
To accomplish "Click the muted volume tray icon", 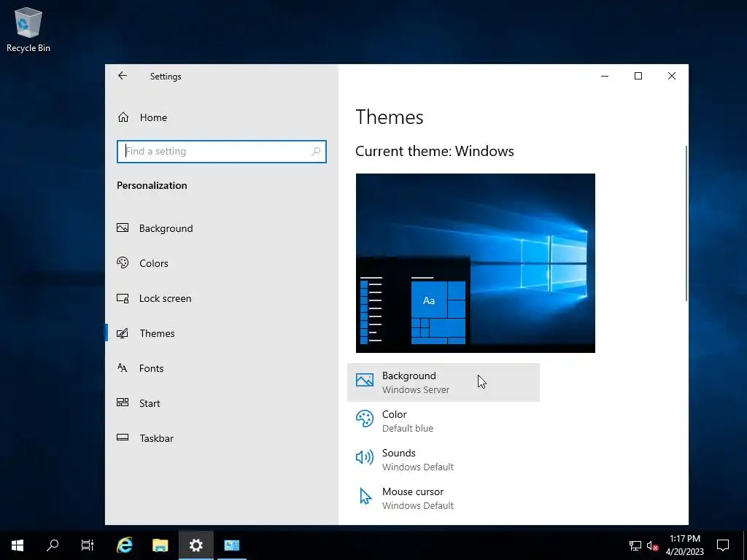I will pos(652,545).
